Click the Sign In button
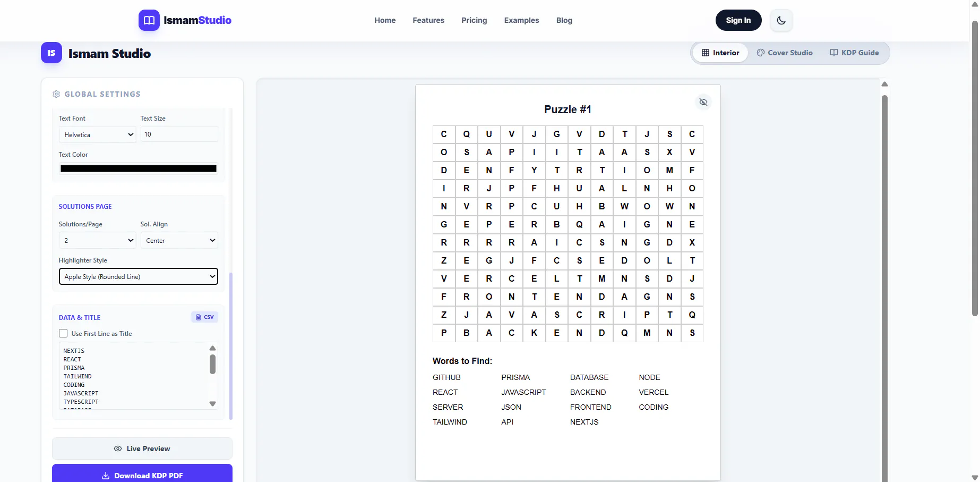This screenshot has height=482, width=980. 738,20
